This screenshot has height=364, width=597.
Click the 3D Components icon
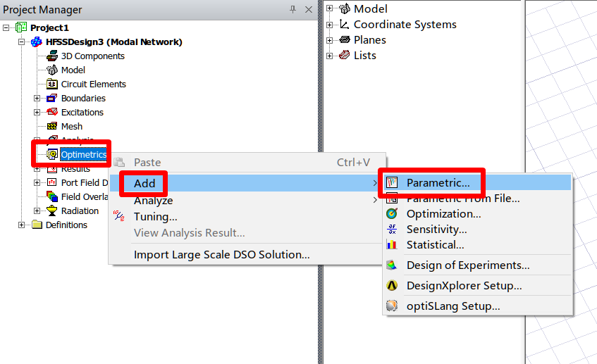coord(52,56)
